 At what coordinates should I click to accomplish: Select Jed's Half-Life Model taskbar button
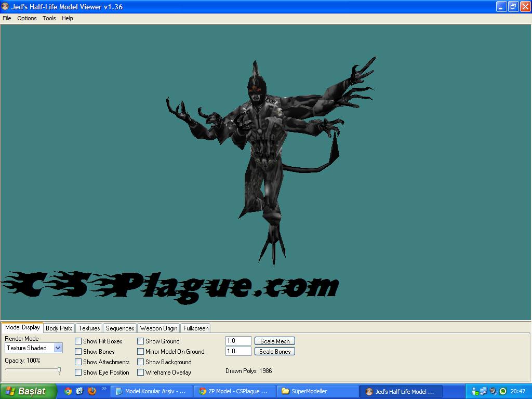401,392
